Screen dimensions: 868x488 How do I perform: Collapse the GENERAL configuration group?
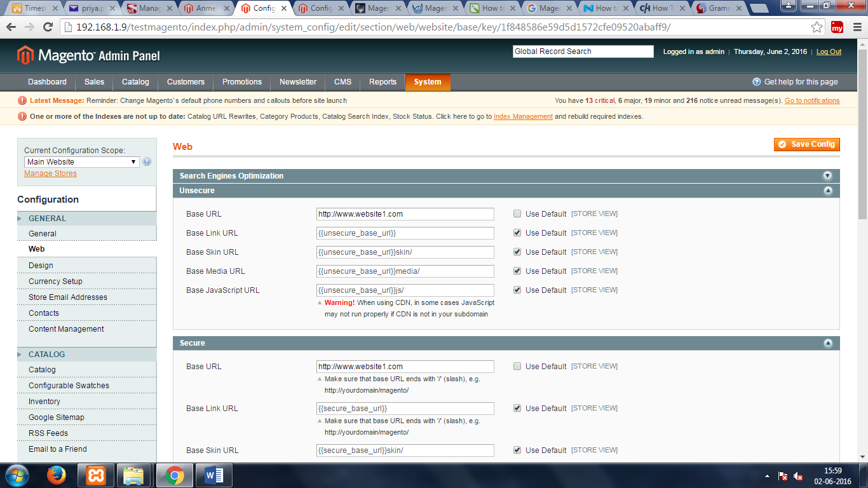point(86,218)
